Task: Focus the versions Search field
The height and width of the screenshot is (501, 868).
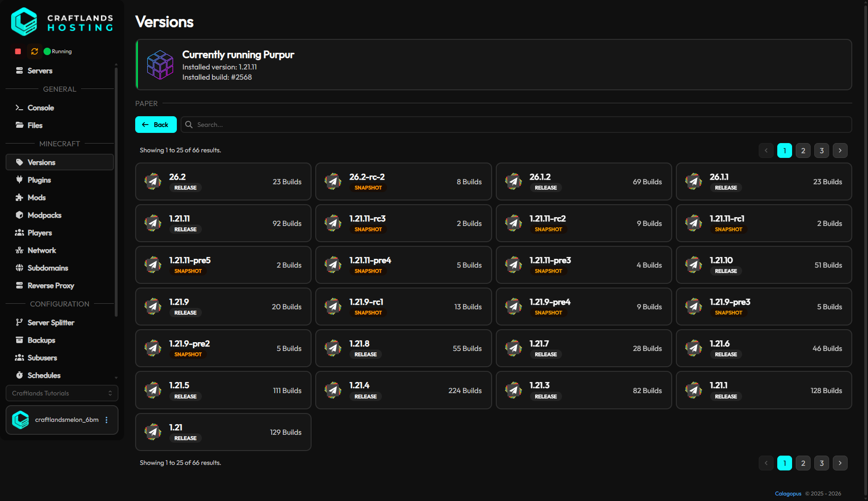Action: pos(516,125)
